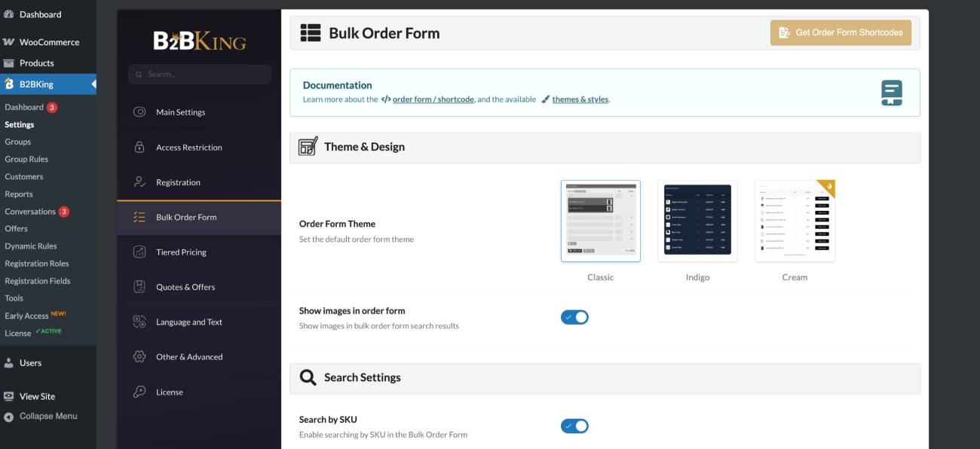Click the View Site monitor icon
The image size is (980, 449).
point(9,396)
